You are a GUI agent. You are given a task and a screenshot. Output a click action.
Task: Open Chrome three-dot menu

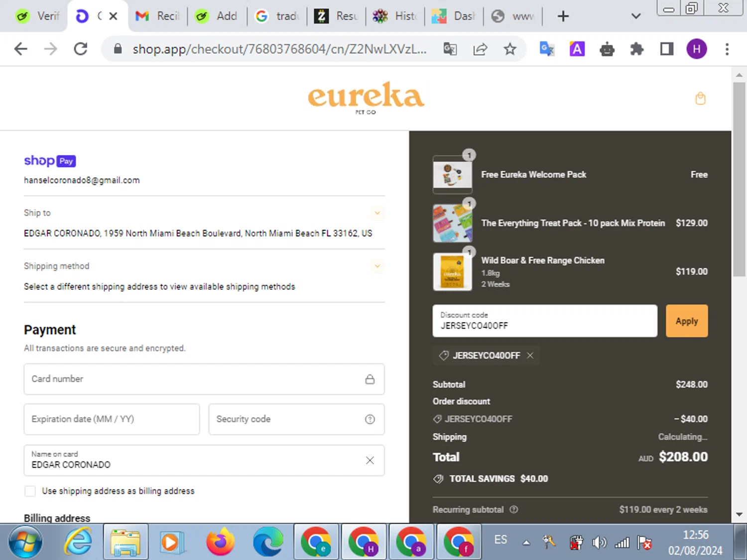[727, 49]
